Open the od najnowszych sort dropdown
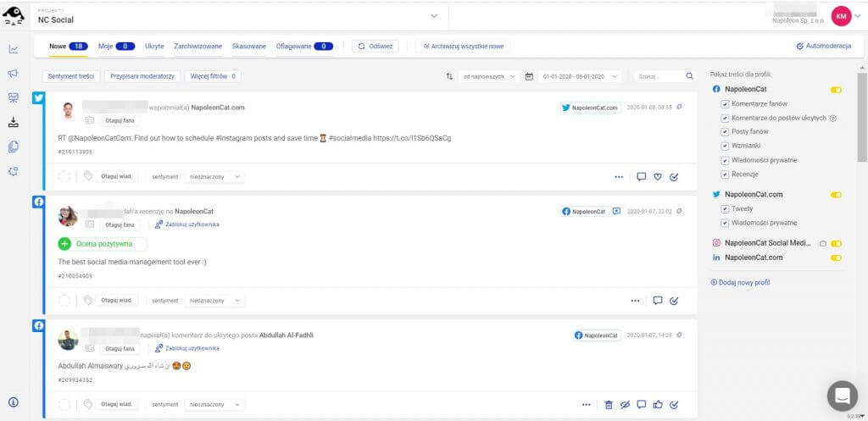868x421 pixels. (x=489, y=76)
